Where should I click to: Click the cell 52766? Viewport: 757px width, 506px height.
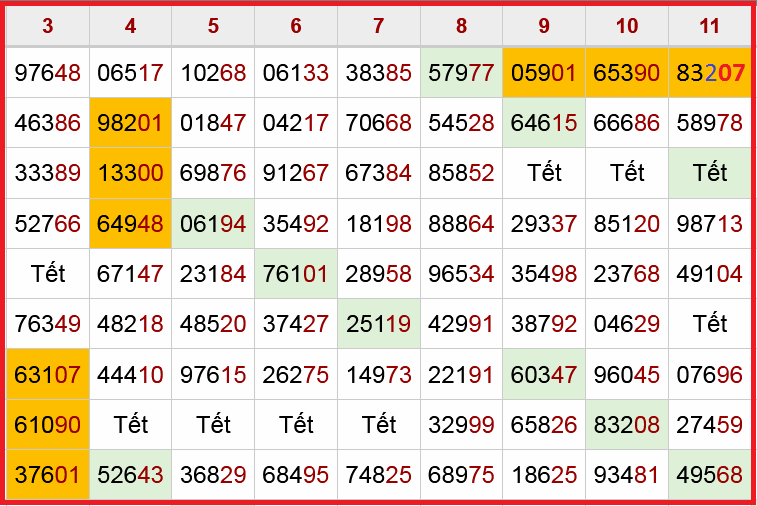pos(47,224)
